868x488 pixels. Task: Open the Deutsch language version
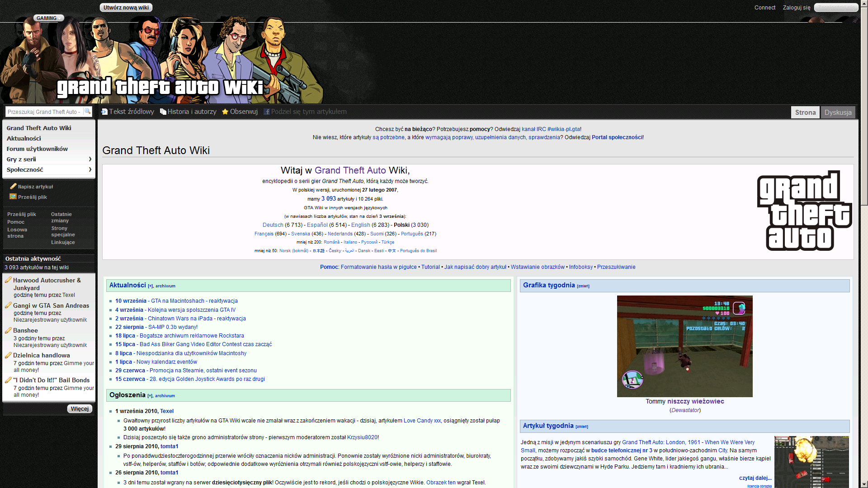[x=273, y=225]
